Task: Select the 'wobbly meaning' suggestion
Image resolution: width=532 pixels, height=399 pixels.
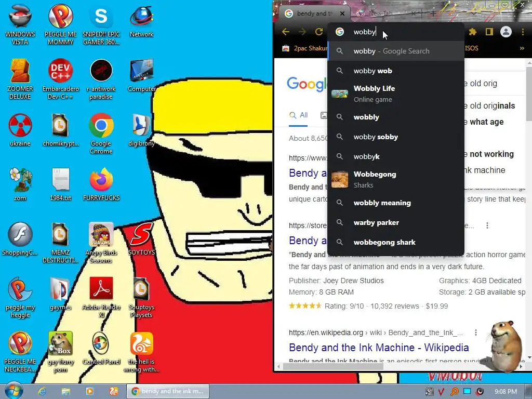Action: click(396, 203)
